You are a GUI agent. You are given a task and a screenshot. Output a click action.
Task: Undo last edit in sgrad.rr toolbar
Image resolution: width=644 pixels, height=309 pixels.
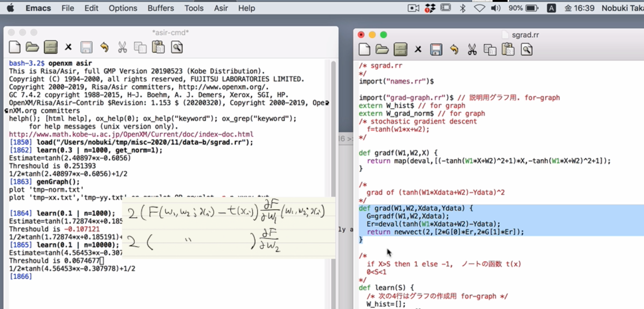click(454, 50)
